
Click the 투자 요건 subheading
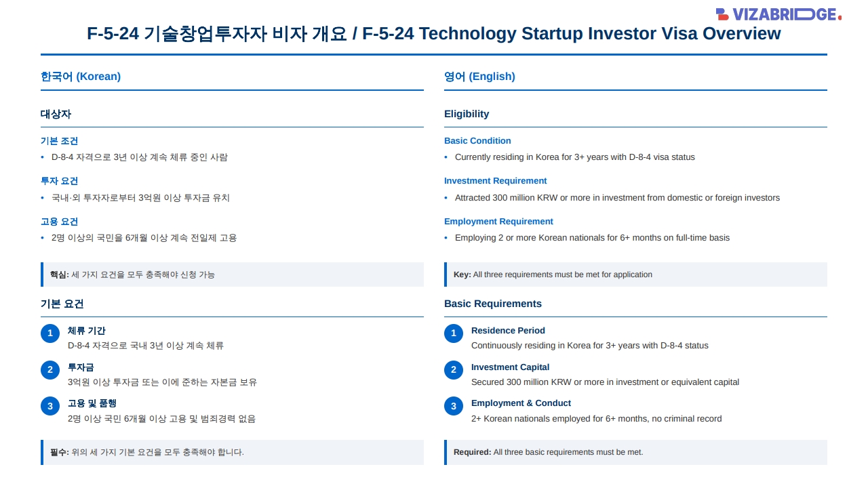(x=60, y=181)
